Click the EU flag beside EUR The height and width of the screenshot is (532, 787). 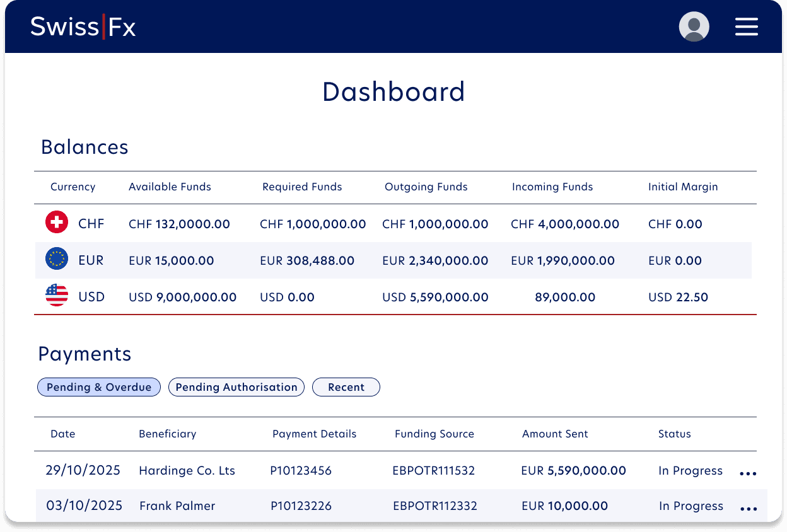point(56,259)
